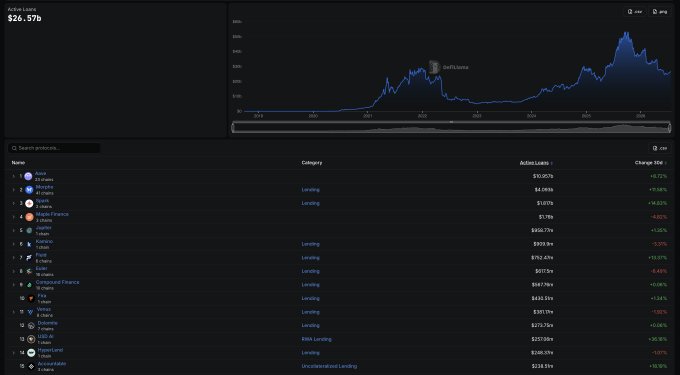This screenshot has height=375, width=680.
Task: Click the Accountable protocol logo
Action: [x=31, y=366]
